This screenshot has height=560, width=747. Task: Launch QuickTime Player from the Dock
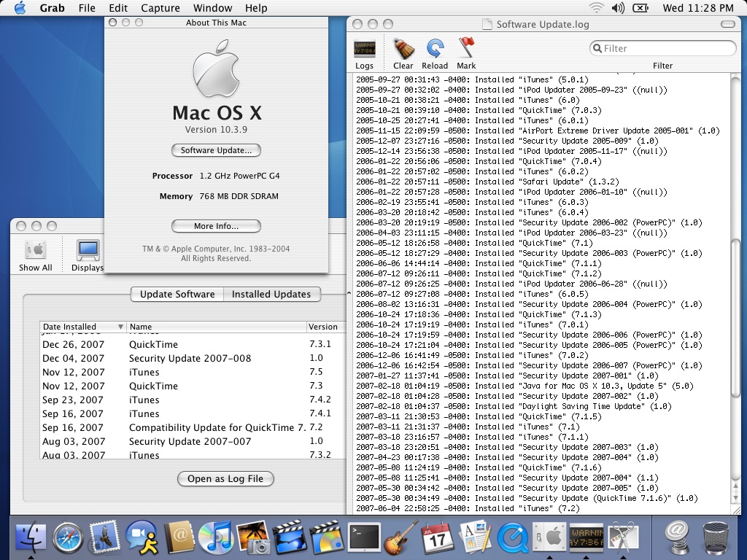tap(512, 537)
